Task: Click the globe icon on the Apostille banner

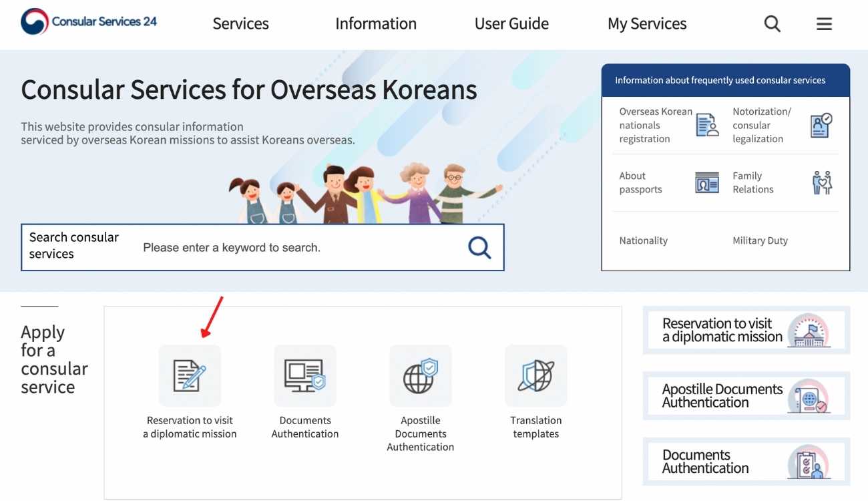Action: click(809, 396)
